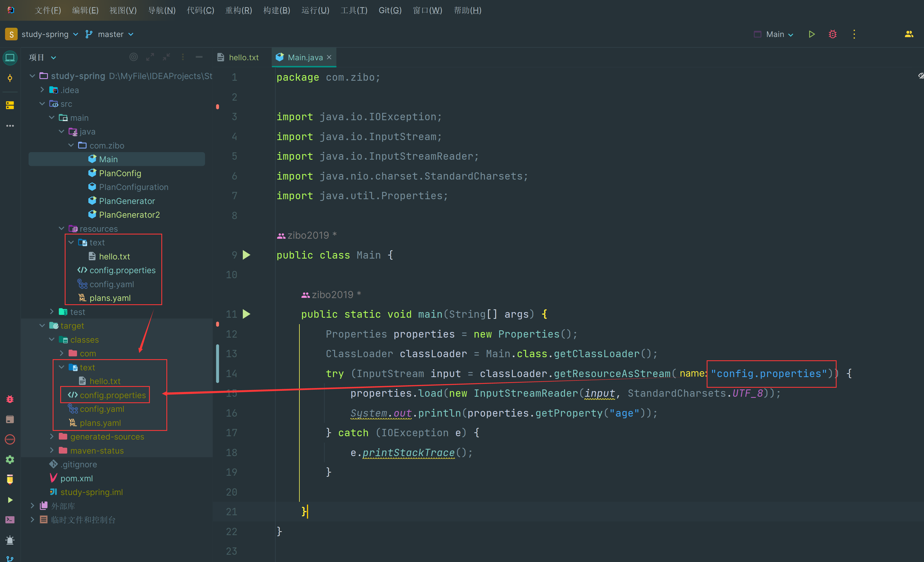The width and height of the screenshot is (924, 562).
Task: Click the project panel toggle button
Action: 10,57
